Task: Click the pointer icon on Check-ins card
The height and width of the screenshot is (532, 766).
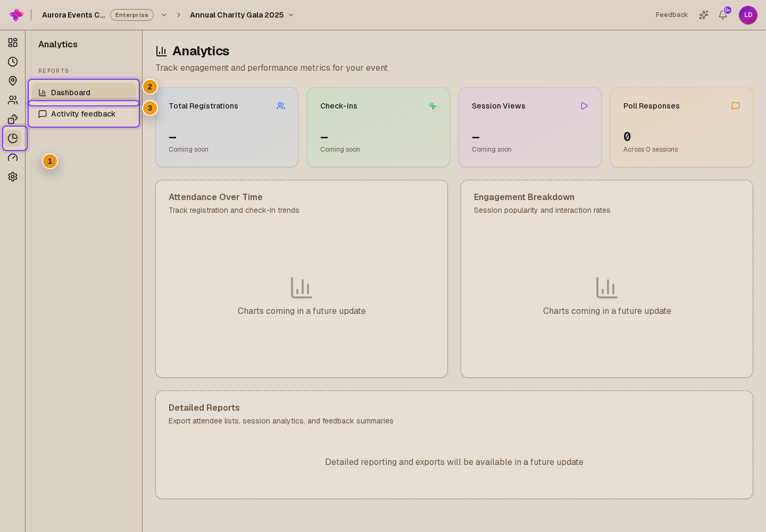Action: point(432,106)
